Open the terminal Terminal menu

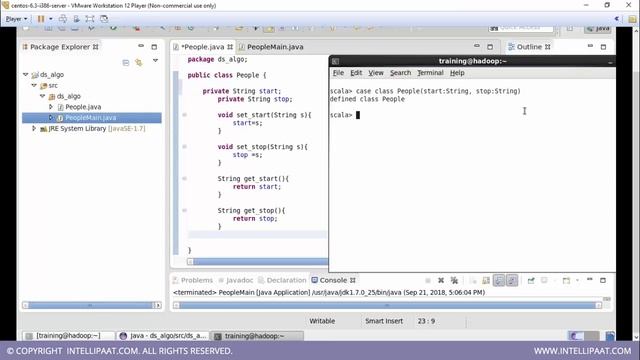click(x=430, y=73)
